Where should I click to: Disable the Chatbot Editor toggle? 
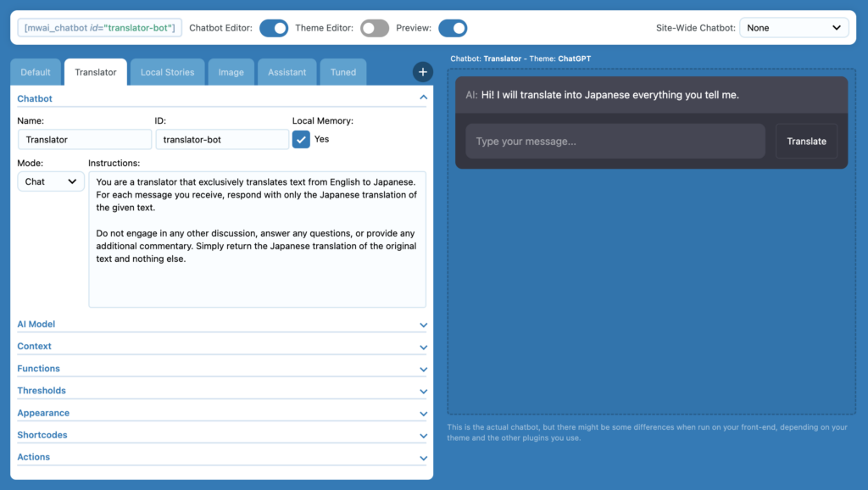(x=274, y=27)
